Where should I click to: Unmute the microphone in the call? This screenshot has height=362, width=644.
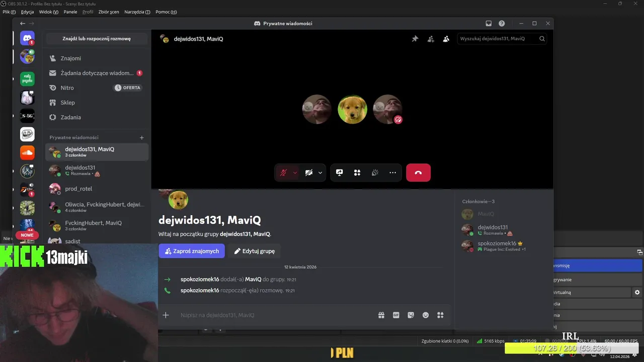click(283, 172)
